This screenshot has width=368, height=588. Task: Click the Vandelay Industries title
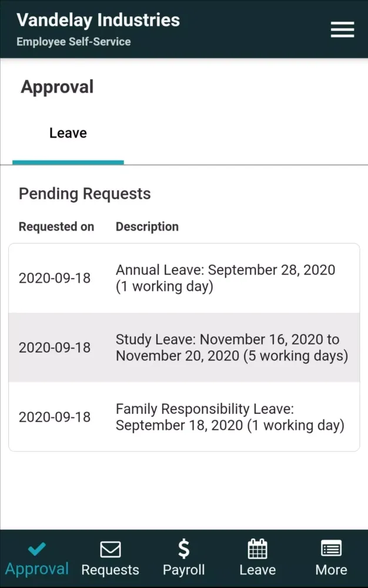[98, 20]
